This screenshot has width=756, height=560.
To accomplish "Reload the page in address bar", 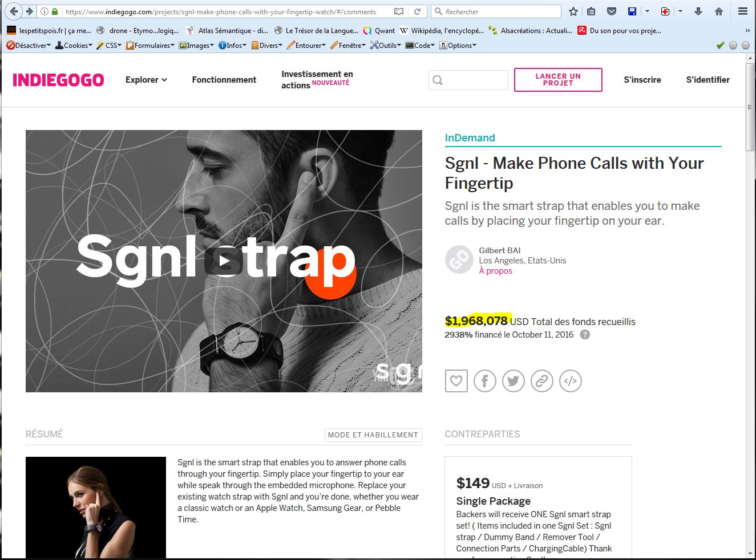I will coord(418,11).
